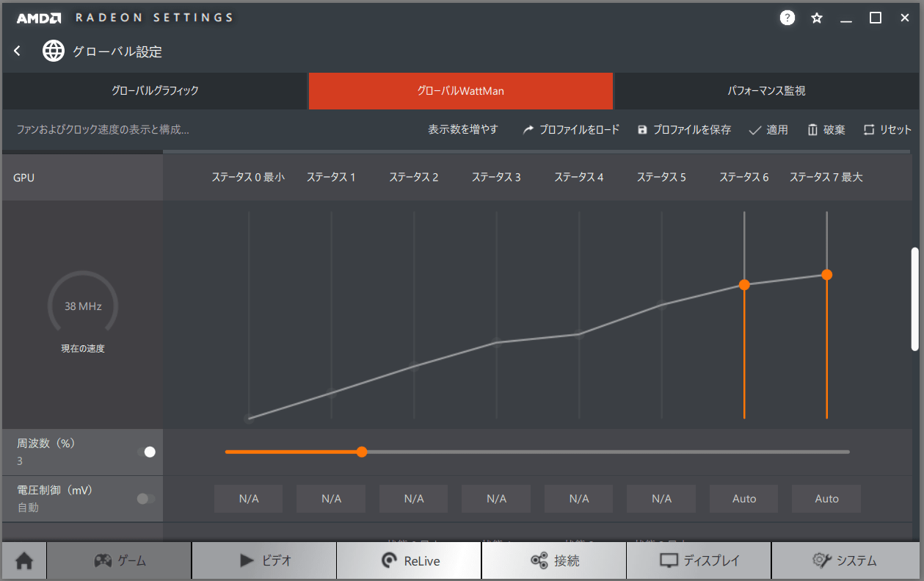Click the globe icon beside グローバル設定

click(54, 51)
